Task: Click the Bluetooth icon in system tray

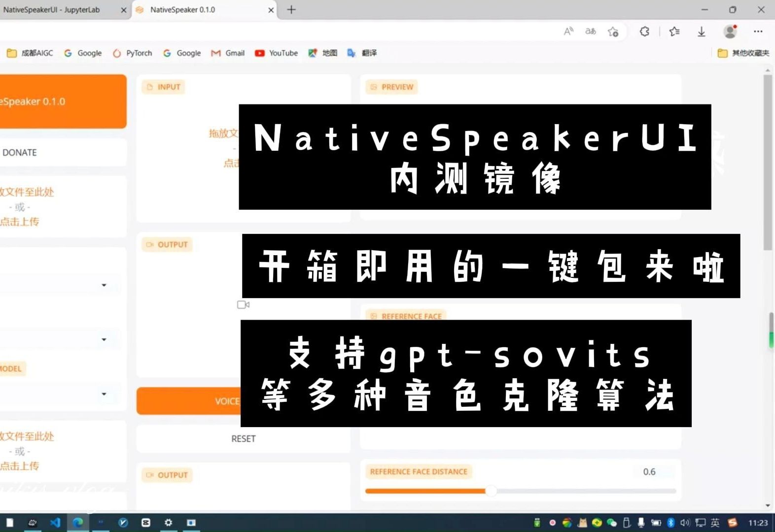Action: pos(670,523)
